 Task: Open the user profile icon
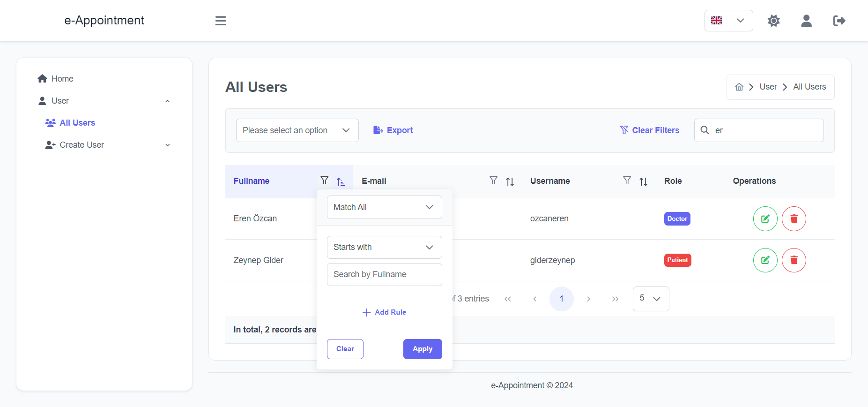[806, 21]
